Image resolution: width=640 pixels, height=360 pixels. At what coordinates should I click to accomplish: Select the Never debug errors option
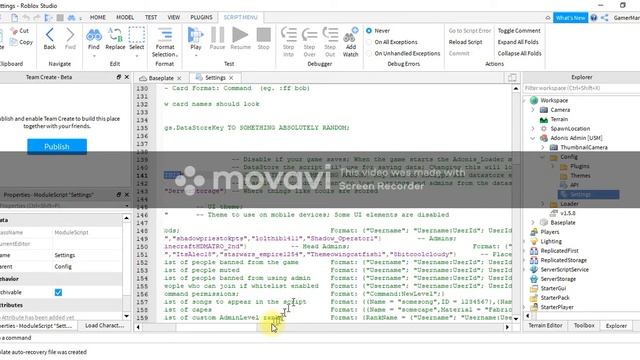pyautogui.click(x=369, y=31)
